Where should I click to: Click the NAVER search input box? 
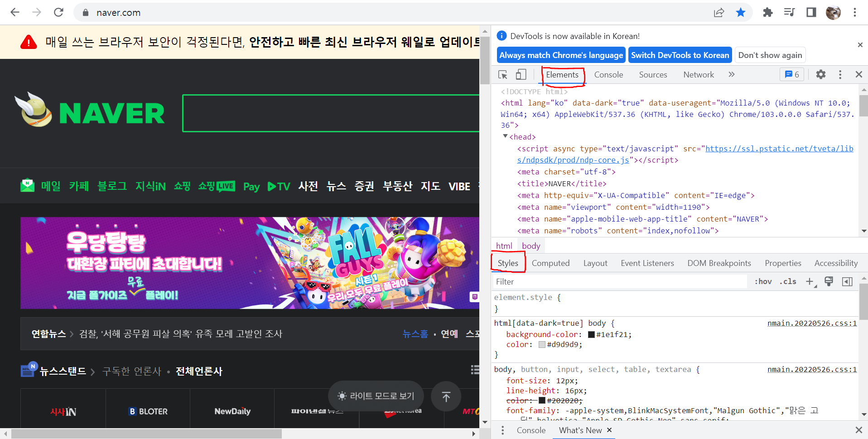(331, 113)
